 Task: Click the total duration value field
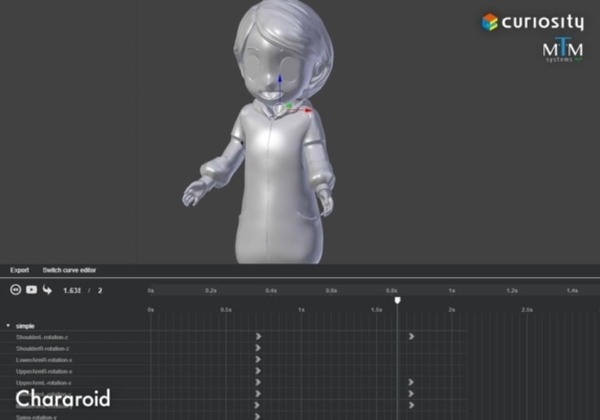(x=99, y=290)
